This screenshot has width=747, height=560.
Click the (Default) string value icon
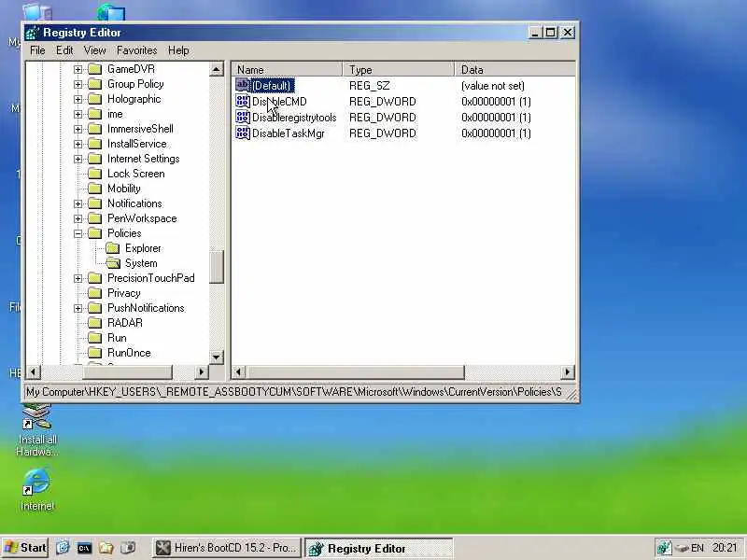pyautogui.click(x=243, y=85)
